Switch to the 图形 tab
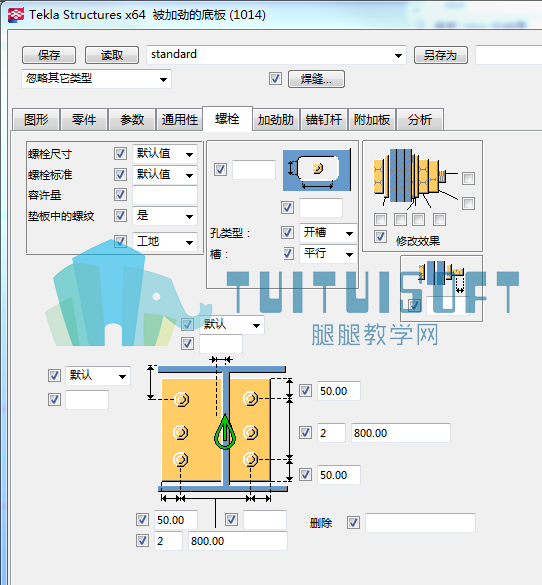Viewport: 542px width, 585px height. tap(36, 120)
